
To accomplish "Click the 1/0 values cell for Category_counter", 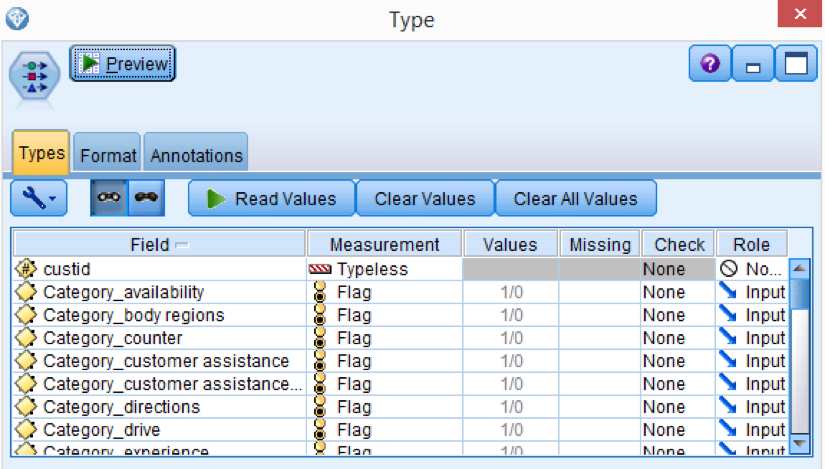I will (511, 338).
